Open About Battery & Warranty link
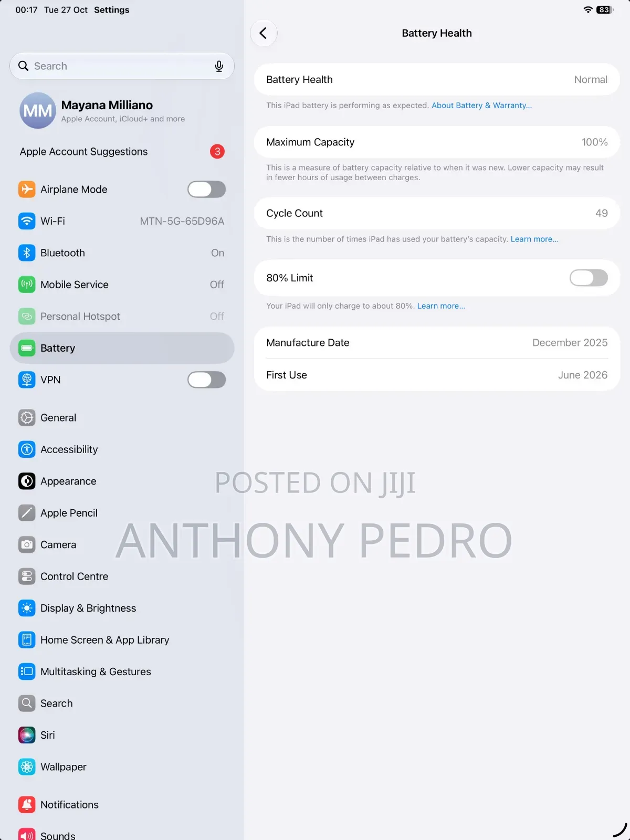The image size is (630, 840). 481,106
